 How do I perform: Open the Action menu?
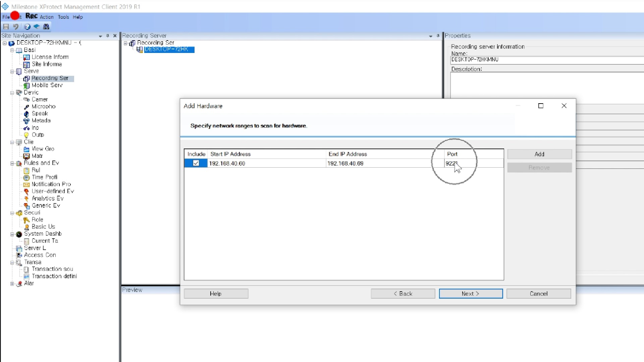coord(47,17)
